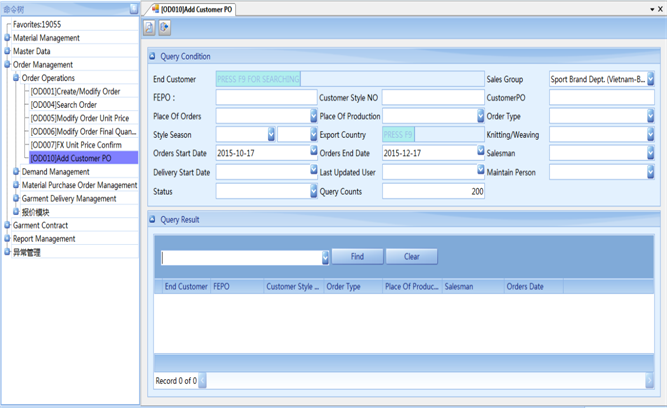Click the pin icon in the left panel header
Viewport: 667px width, 408px height.
coord(134,9)
